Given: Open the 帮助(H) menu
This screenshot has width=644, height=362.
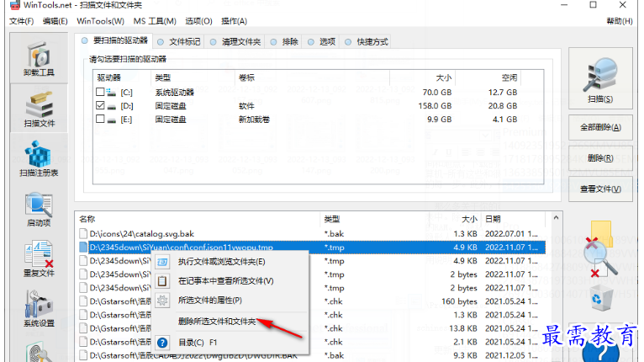Looking at the screenshot, I should tap(620, 21).
